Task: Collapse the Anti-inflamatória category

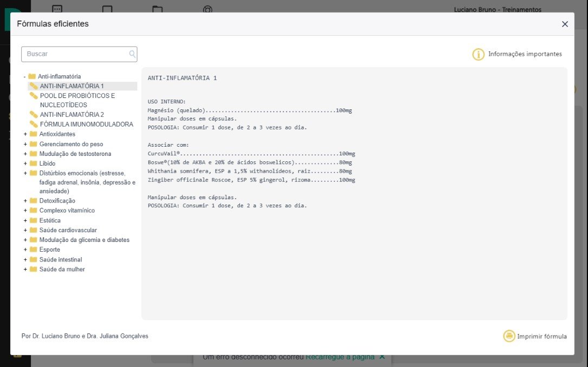Action: tap(25, 76)
